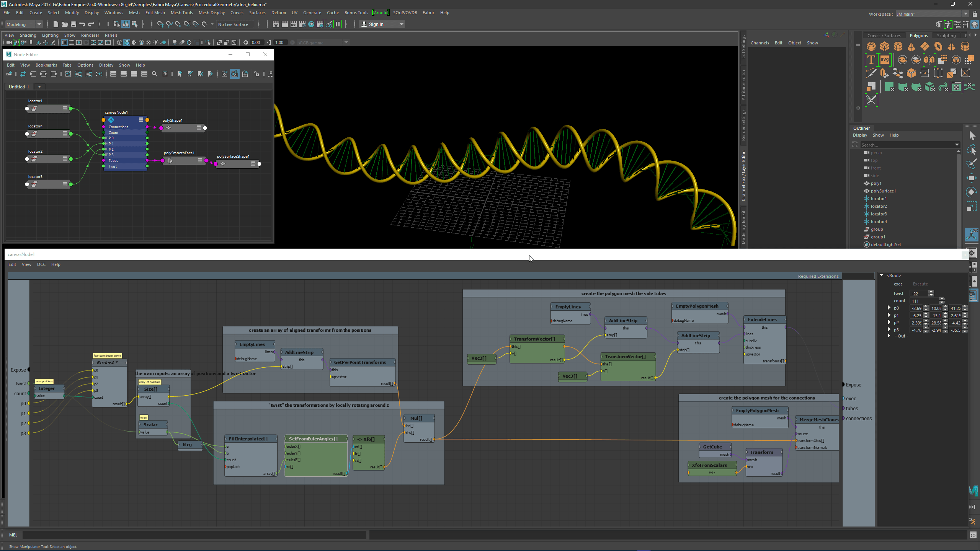Screen dimensions: 980x551
Task: Toggle viewport grid display button
Action: (x=64, y=42)
